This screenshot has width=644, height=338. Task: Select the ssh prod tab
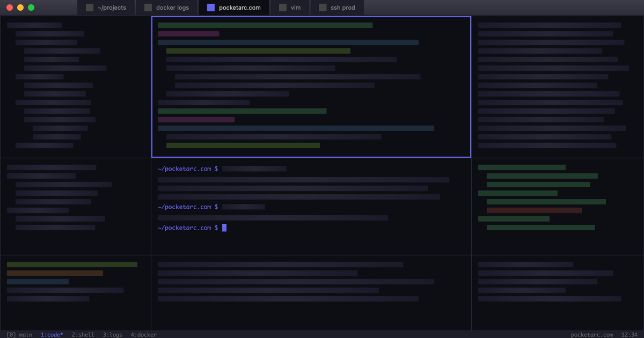pyautogui.click(x=336, y=8)
